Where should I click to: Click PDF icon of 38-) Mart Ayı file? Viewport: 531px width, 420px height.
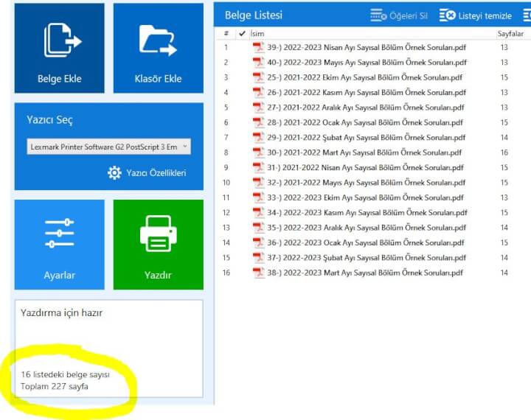(258, 273)
